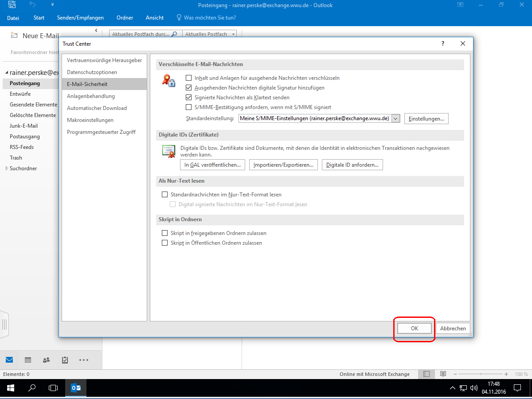Switch to the Calendar view icon
532x399 pixels.
pos(28,360)
